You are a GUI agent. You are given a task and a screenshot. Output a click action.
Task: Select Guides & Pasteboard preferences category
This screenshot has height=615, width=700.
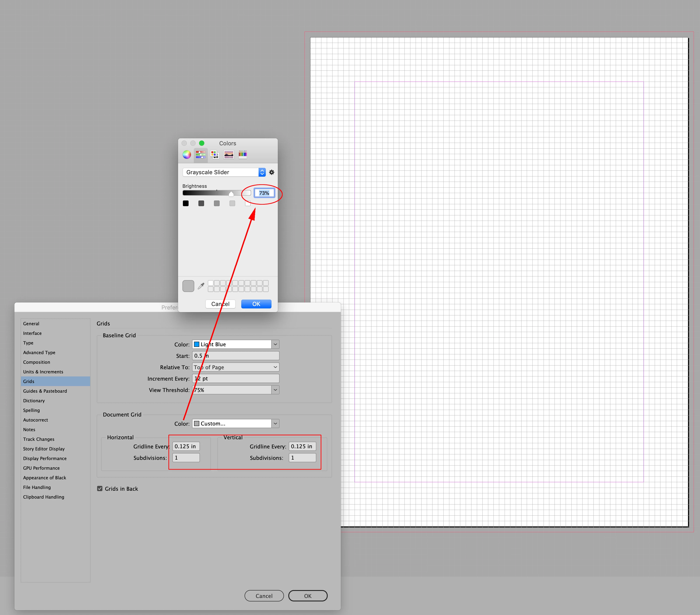click(45, 391)
